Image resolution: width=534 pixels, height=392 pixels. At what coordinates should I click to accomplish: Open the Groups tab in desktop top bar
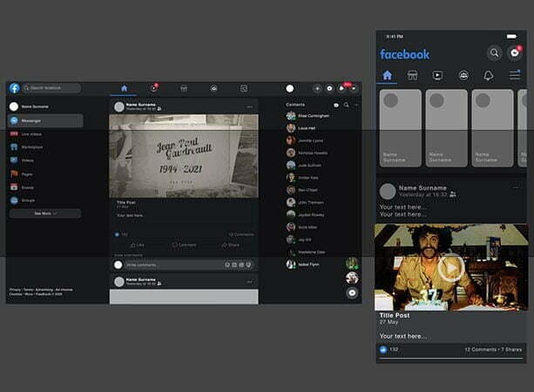pyautogui.click(x=213, y=89)
